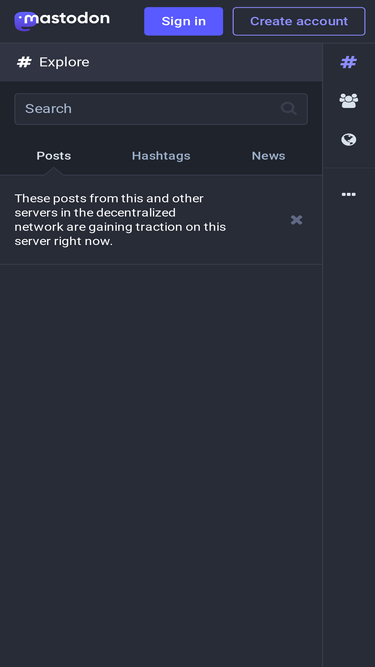Switch to the Hashtags tab
The width and height of the screenshot is (375, 667).
pyautogui.click(x=161, y=156)
